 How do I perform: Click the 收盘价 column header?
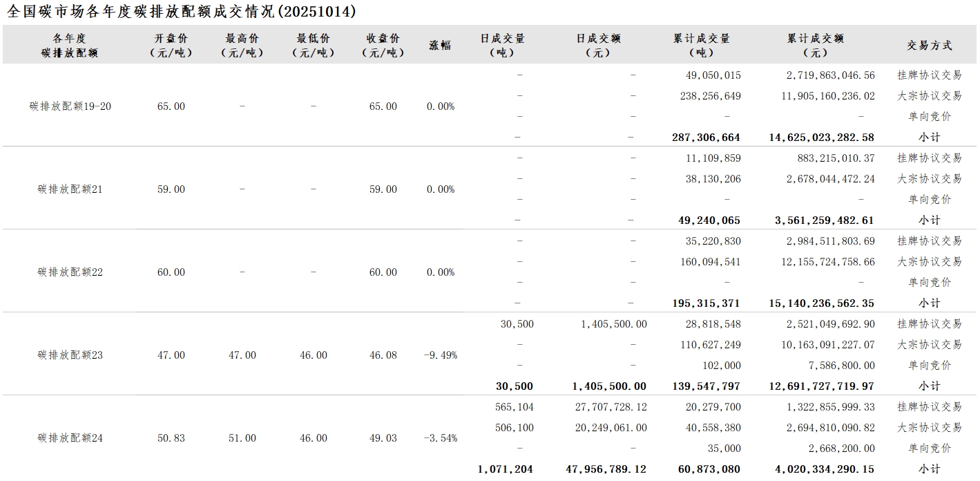(383, 45)
